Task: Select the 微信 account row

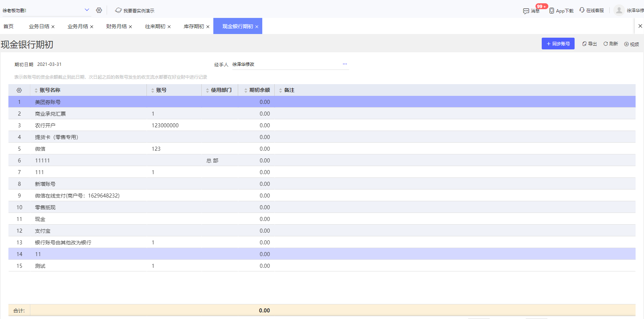Action: click(322, 149)
